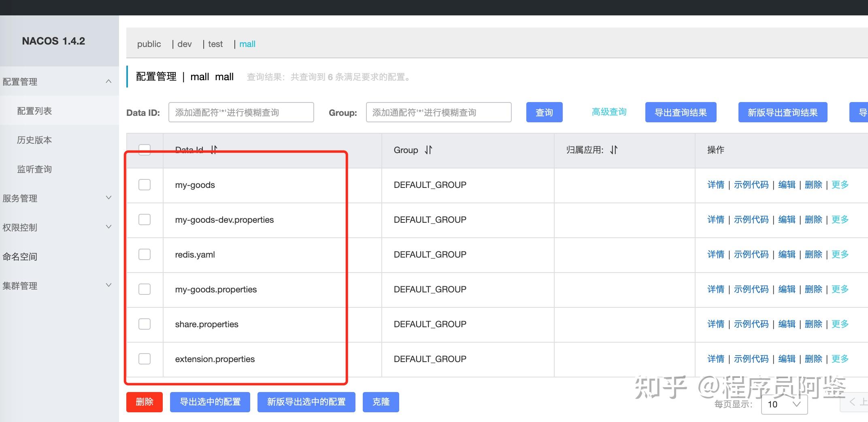Click 编辑 for extension.properties row
The height and width of the screenshot is (422, 868).
click(x=787, y=359)
